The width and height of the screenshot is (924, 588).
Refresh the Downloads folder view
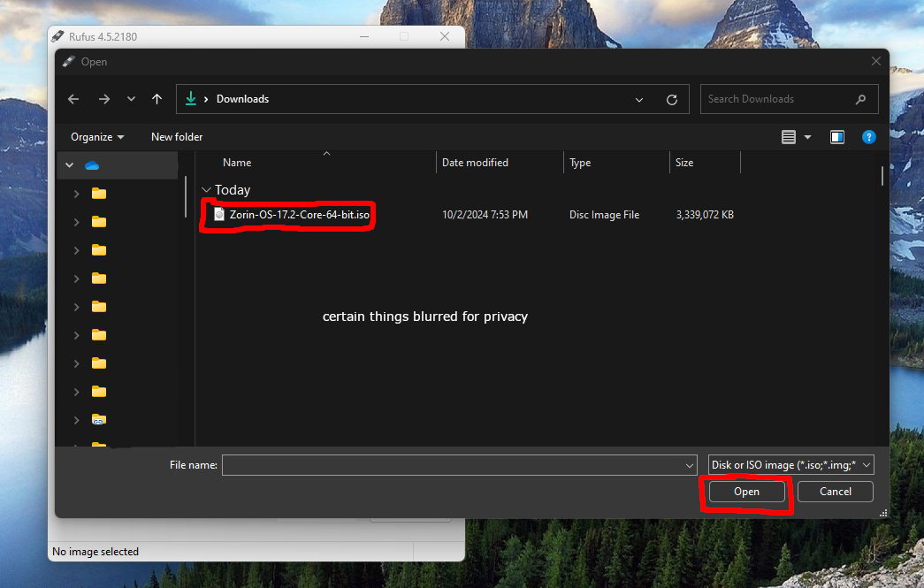click(672, 99)
